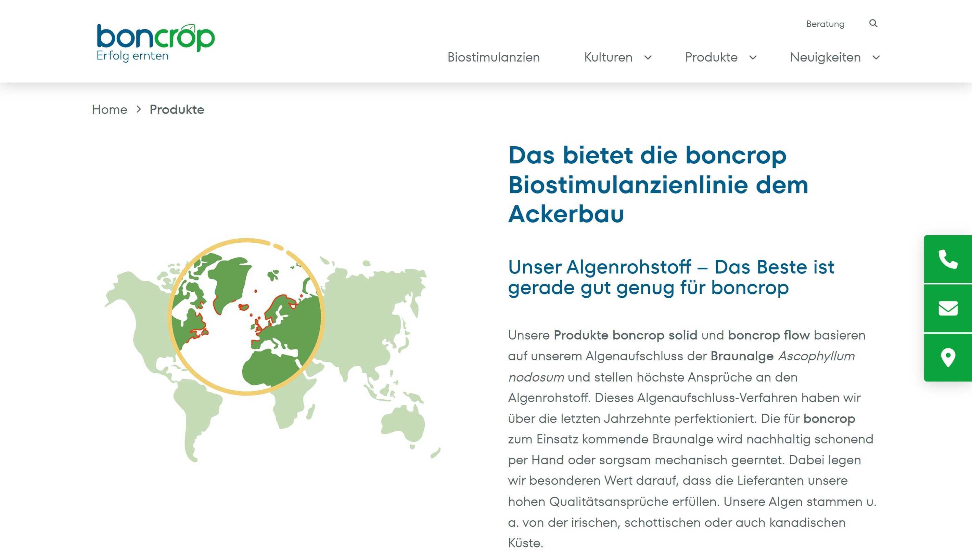Click the envelope email icon
The width and height of the screenshot is (972, 560).
(948, 308)
